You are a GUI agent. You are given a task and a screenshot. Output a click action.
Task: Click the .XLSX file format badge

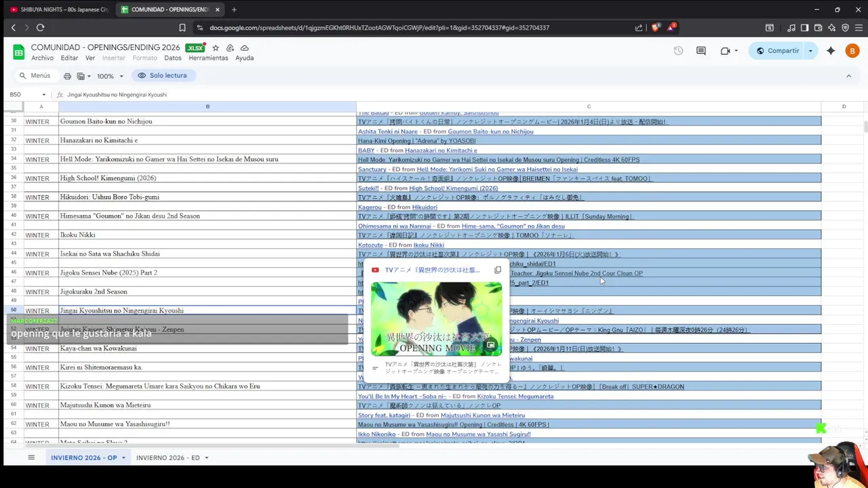[x=195, y=48]
